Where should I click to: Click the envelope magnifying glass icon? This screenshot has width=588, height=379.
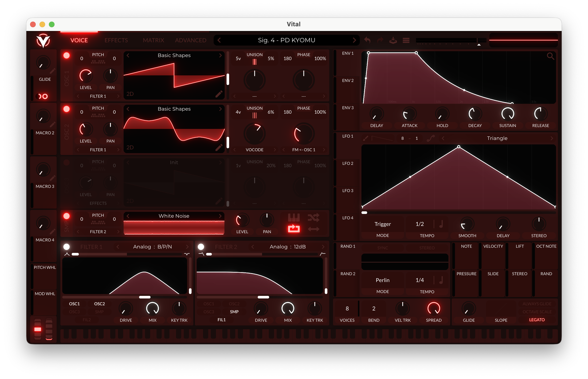(551, 56)
